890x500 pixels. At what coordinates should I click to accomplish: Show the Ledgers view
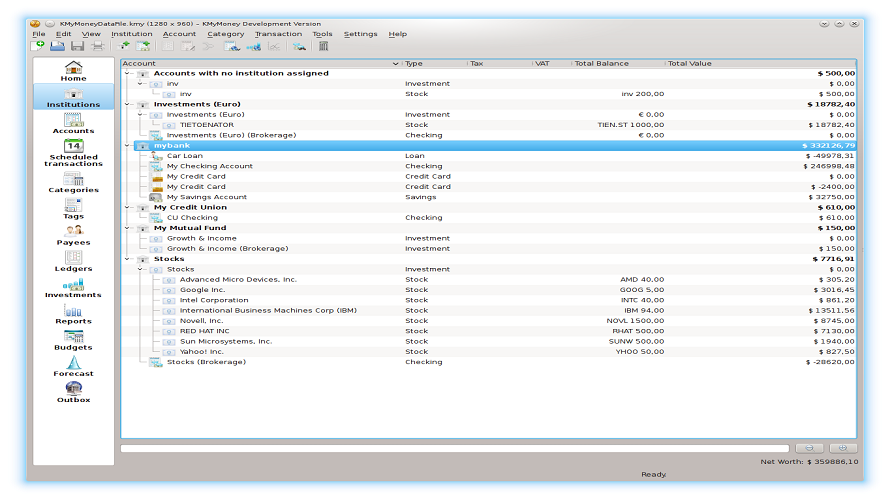point(73,261)
